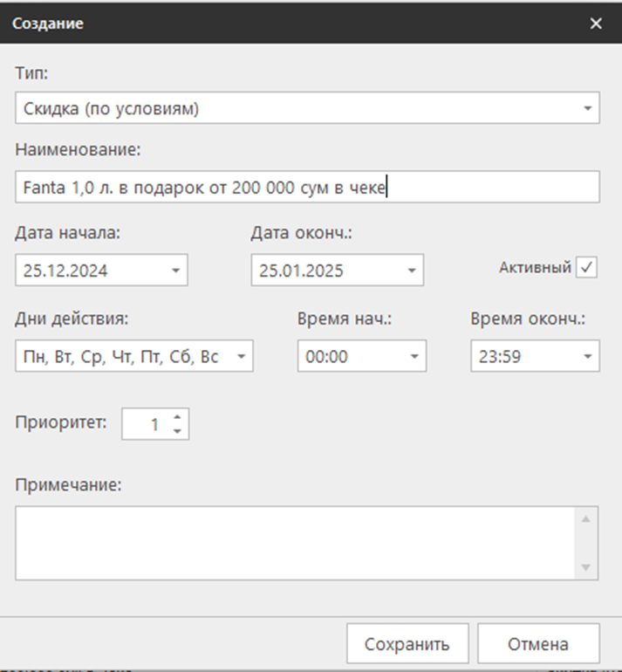Expand the Дата оконч. calendar dropdown arrow
This screenshot has height=672, width=622.
(x=412, y=271)
